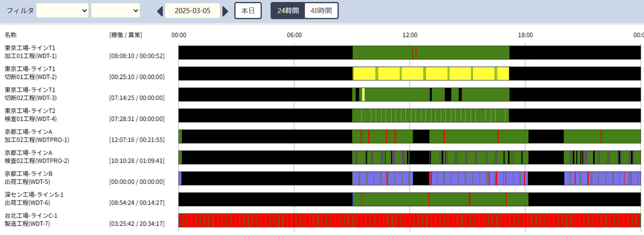Click the value [07:14:25 / 00:00:00]
This screenshot has height=235, width=644.
(137, 98)
